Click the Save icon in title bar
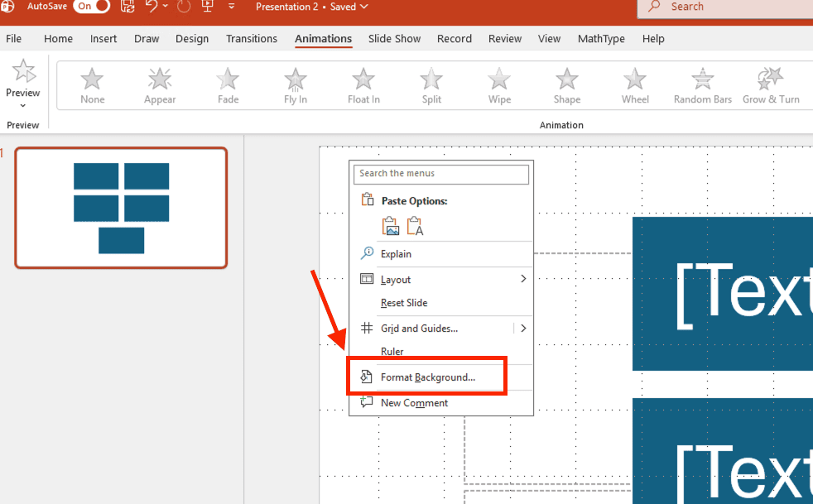Screen dimensions: 813x504 (x=127, y=7)
